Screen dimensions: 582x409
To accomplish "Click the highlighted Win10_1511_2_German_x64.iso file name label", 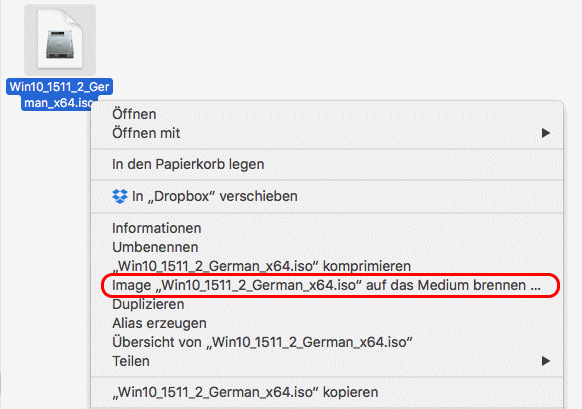I will click(59, 95).
